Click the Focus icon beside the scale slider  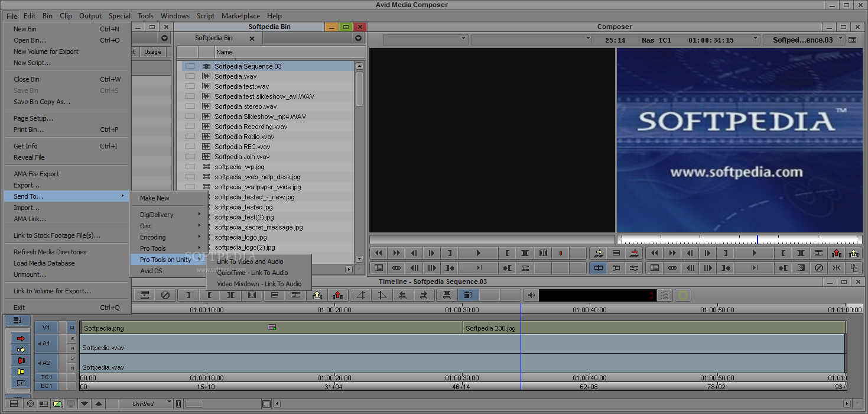pyautogui.click(x=178, y=403)
